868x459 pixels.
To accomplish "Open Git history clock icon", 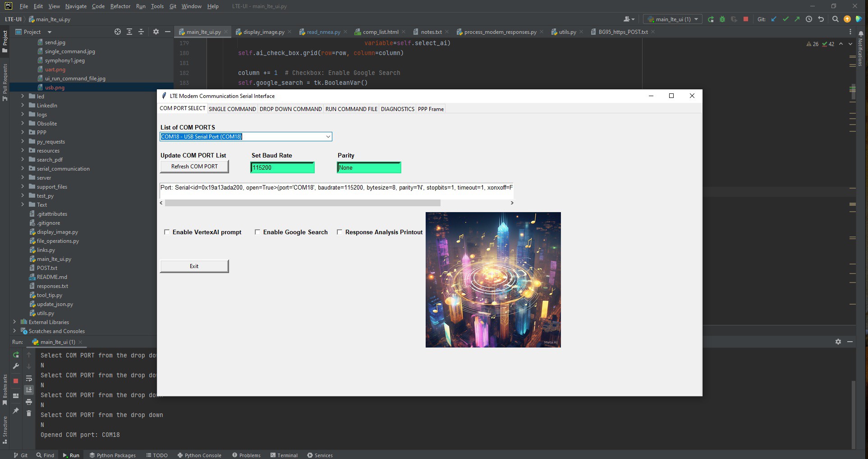I will (809, 19).
